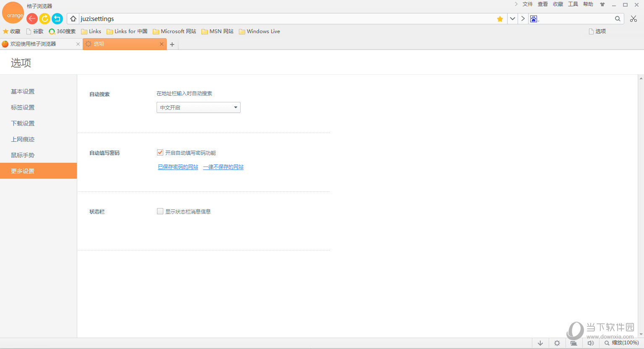Mute sound via status bar speaker icon
The image size is (644, 349).
coord(591,343)
